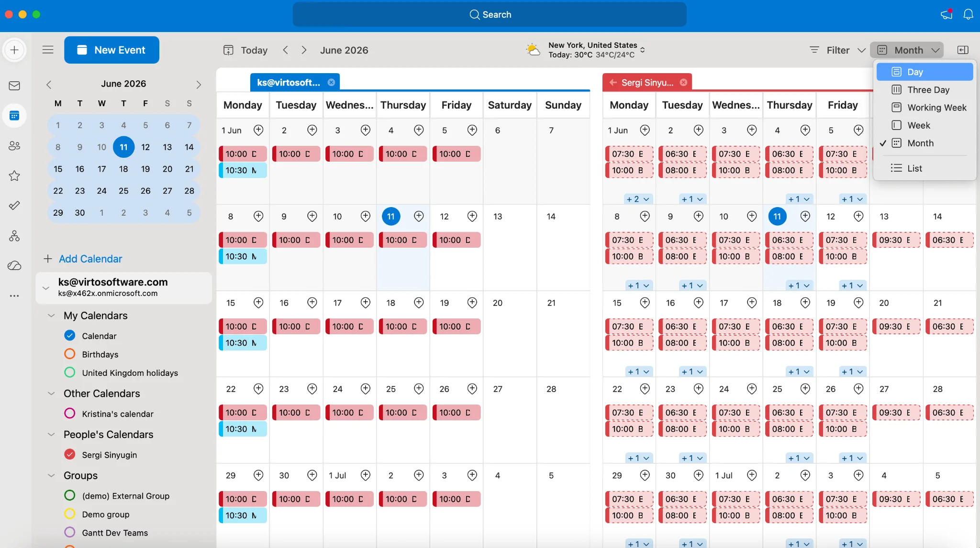Click Add Calendar

point(83,259)
